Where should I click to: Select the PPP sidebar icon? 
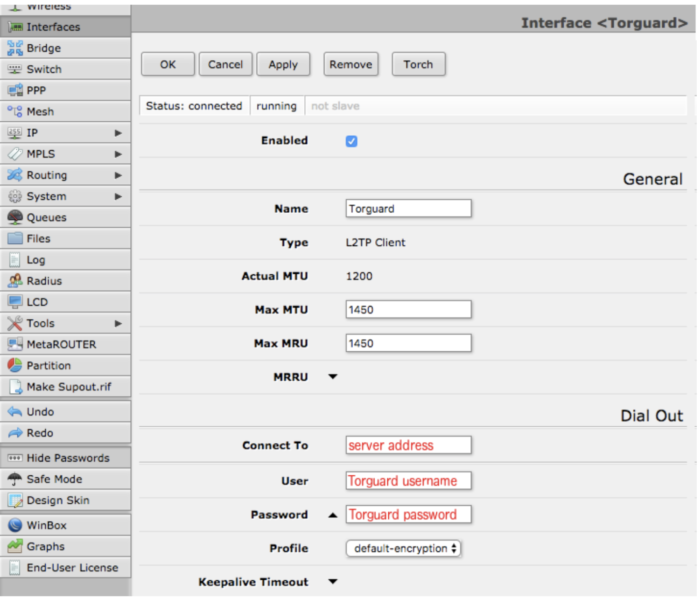coord(15,90)
